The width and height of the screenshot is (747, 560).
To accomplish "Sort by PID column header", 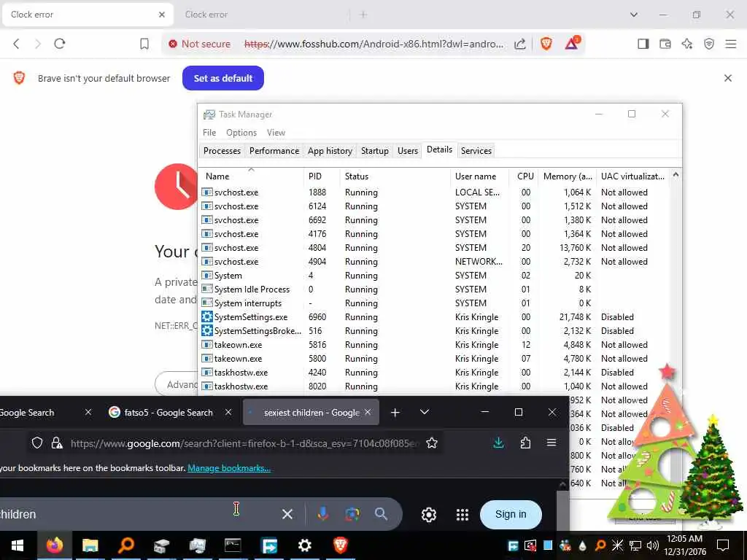I will [322, 176].
